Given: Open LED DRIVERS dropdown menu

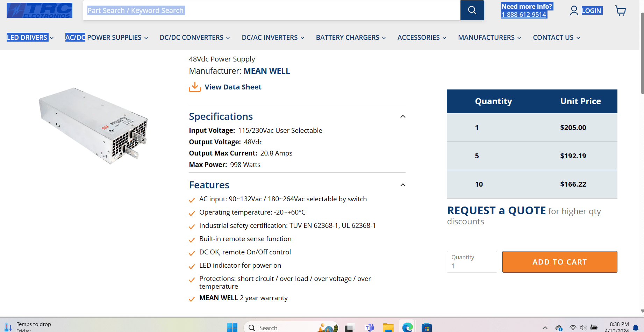Looking at the screenshot, I should (30, 37).
